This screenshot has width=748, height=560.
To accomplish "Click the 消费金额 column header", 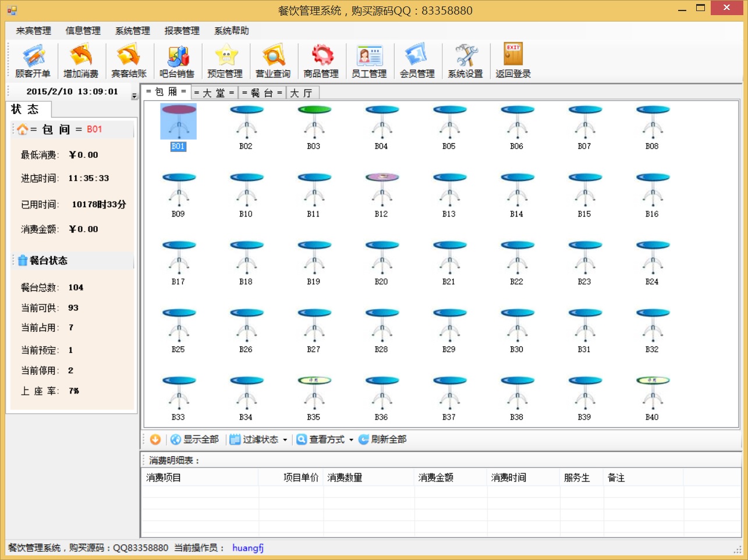I will click(x=435, y=477).
